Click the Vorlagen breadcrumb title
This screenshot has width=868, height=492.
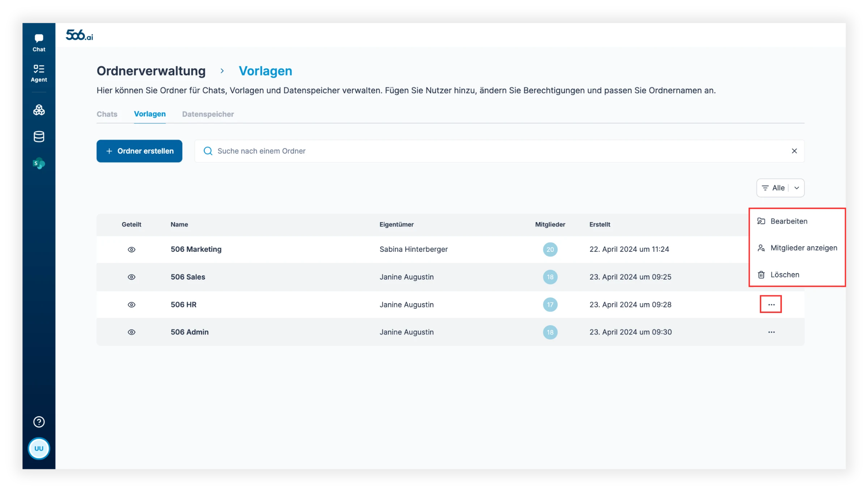point(265,71)
